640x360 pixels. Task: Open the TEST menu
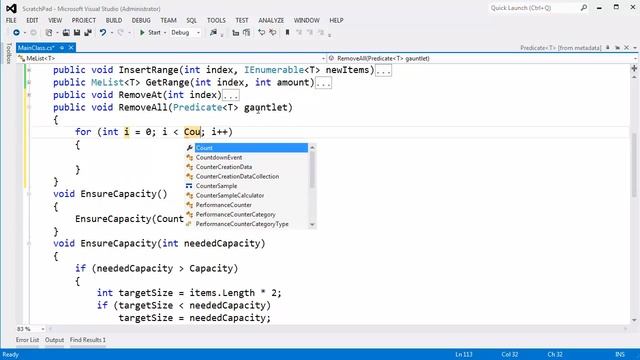[242, 20]
